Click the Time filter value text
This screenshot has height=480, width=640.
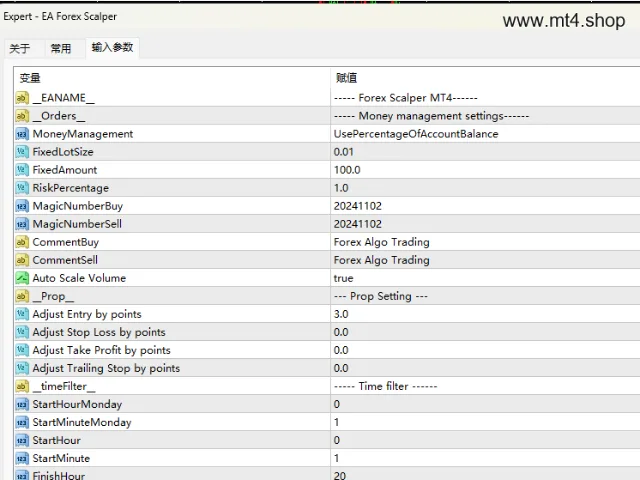[386, 386]
